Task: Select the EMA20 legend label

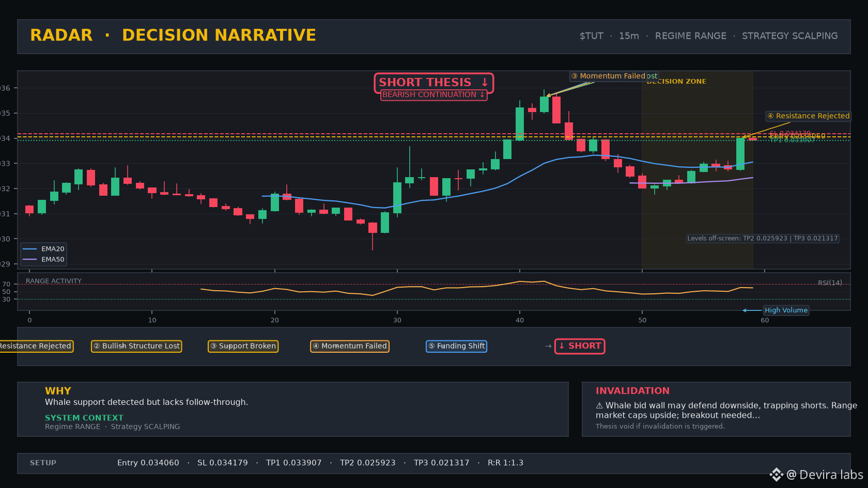Action: (x=53, y=249)
